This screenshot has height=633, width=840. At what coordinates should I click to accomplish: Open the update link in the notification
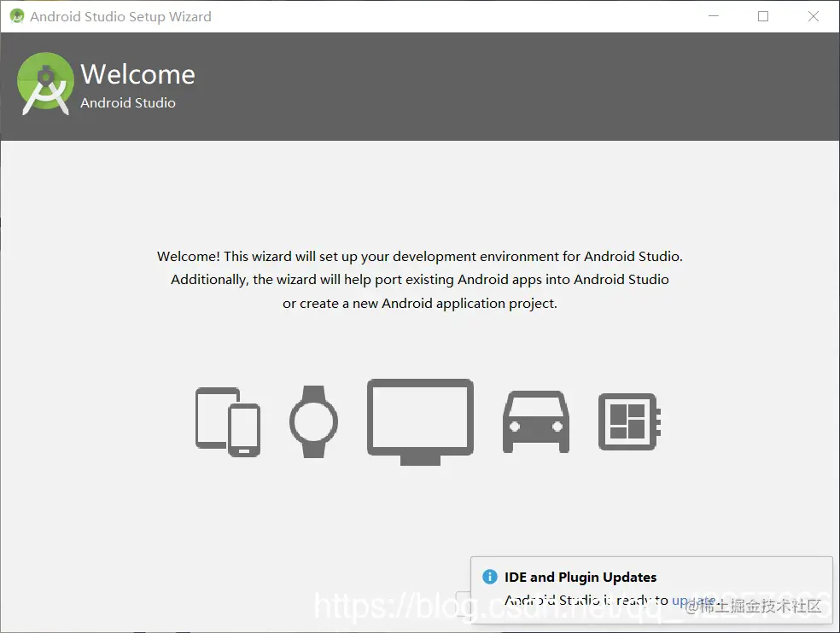[x=694, y=601]
